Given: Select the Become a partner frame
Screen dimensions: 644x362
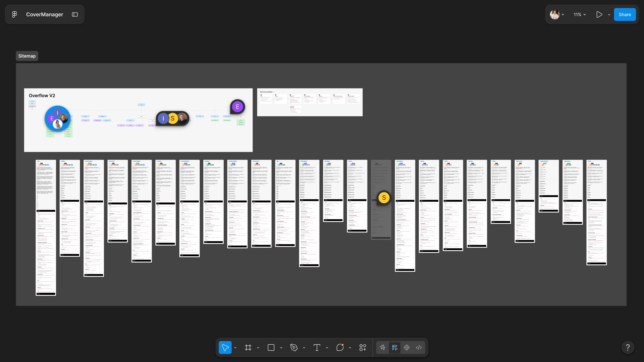Looking at the screenshot, I should tap(261, 204).
